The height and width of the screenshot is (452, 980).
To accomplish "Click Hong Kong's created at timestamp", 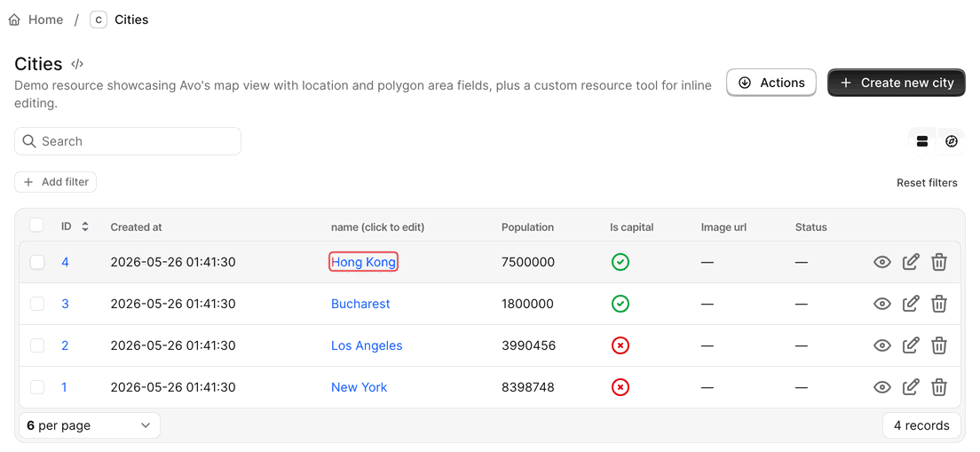I will tap(173, 262).
